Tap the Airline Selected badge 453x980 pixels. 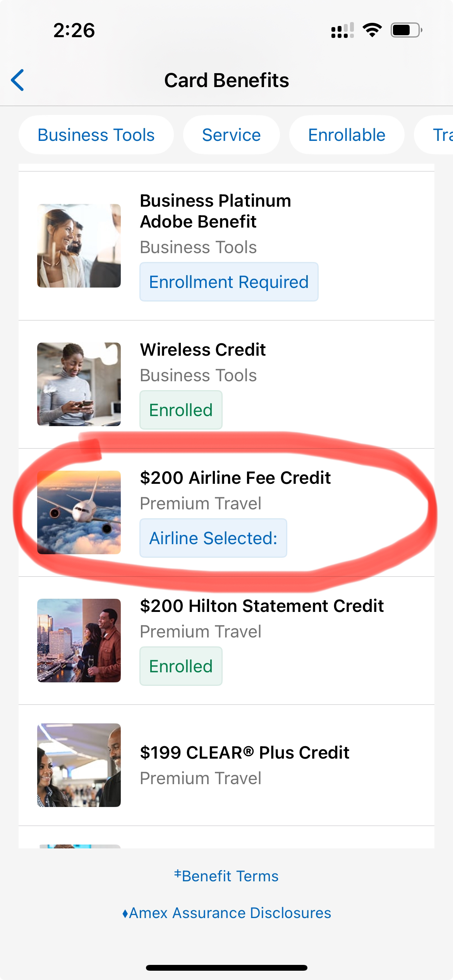coord(213,538)
